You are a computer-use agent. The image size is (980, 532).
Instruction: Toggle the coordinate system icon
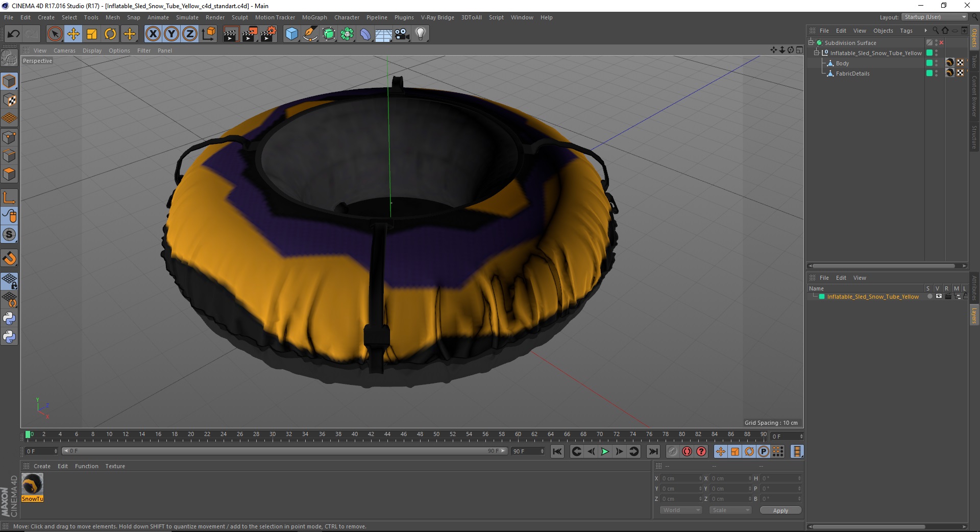[x=208, y=34]
